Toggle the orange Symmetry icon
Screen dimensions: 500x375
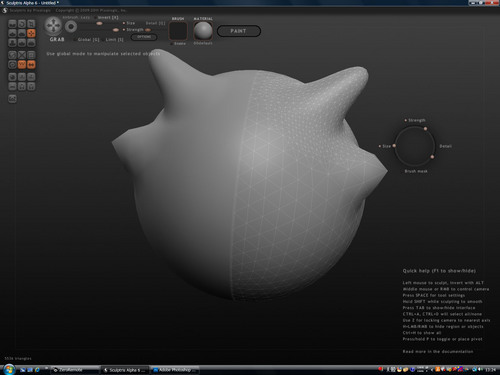31,64
